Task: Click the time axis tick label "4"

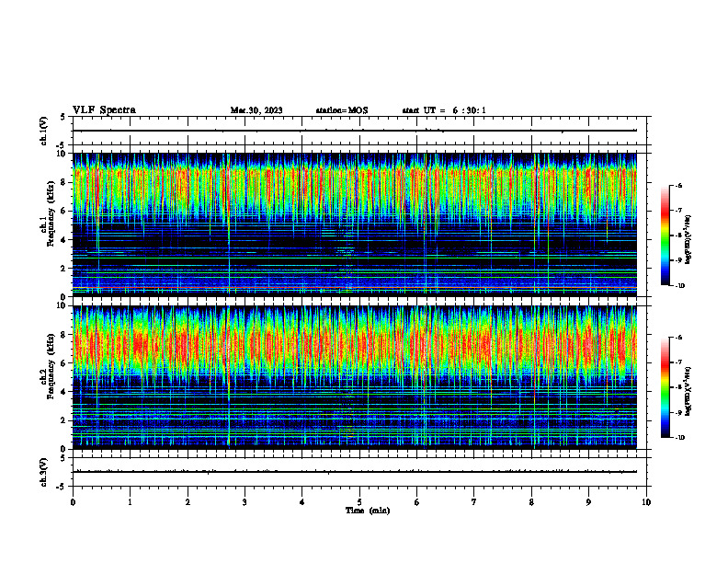Action: click(x=302, y=502)
